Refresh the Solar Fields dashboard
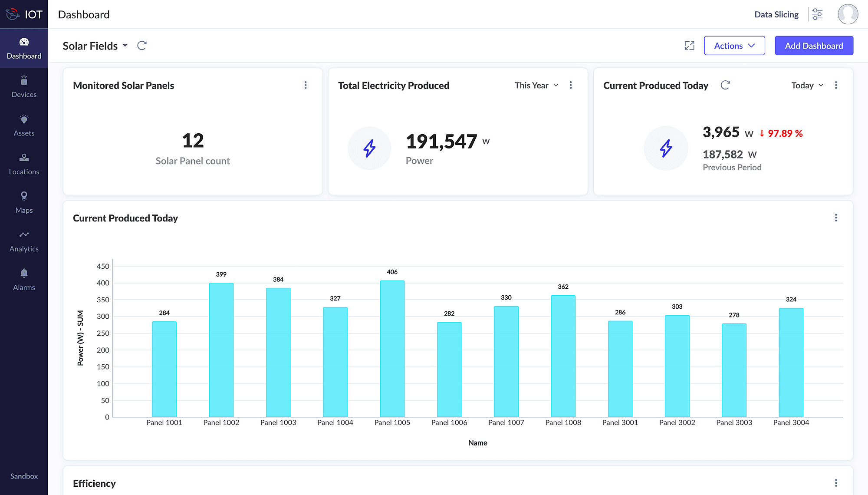The image size is (868, 495). point(142,46)
